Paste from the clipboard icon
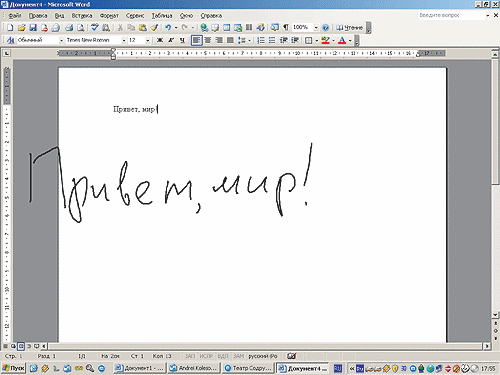500x375 pixels. 143,28
